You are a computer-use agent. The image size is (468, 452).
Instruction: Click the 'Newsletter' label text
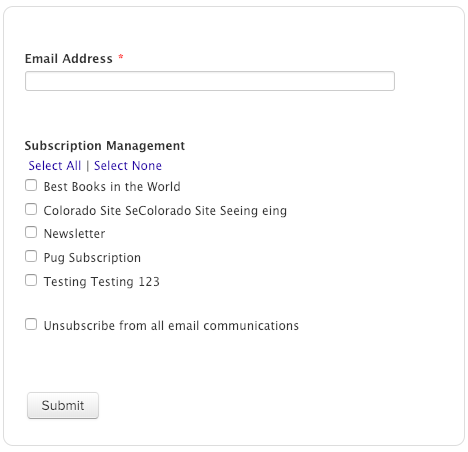coord(74,234)
